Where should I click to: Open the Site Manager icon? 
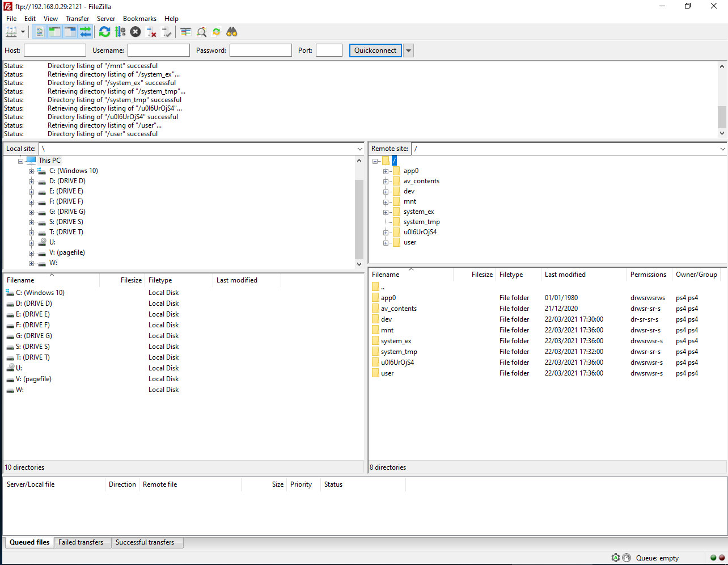click(x=11, y=32)
